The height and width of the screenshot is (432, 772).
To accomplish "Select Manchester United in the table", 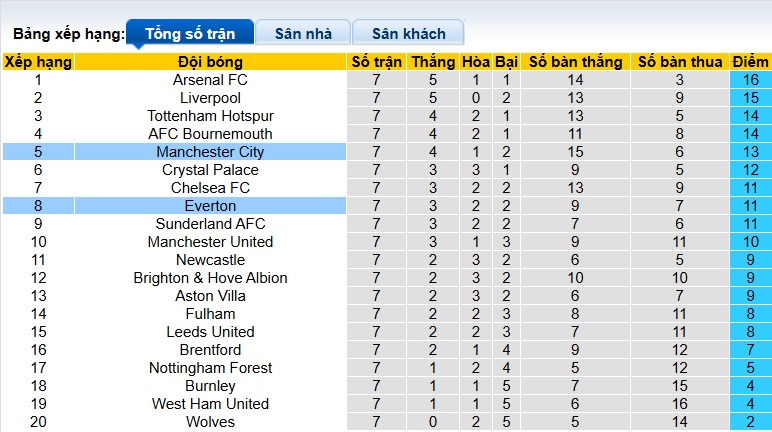I will click(x=210, y=242).
